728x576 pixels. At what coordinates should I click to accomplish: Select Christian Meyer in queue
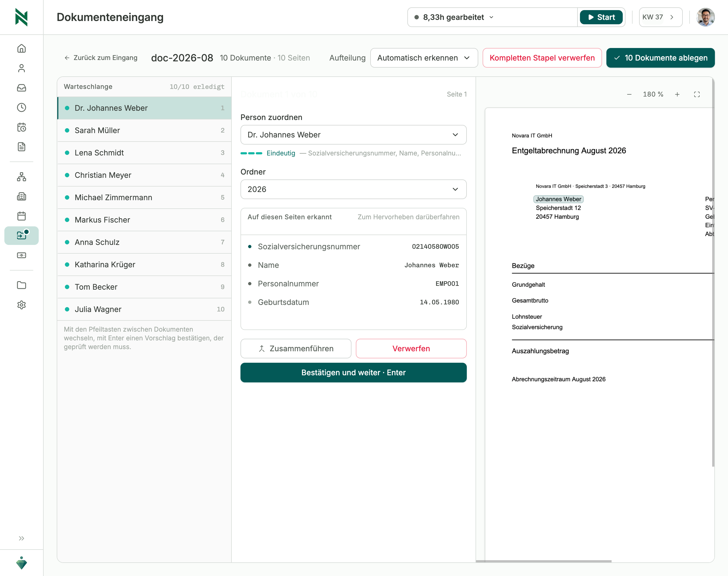(x=144, y=175)
